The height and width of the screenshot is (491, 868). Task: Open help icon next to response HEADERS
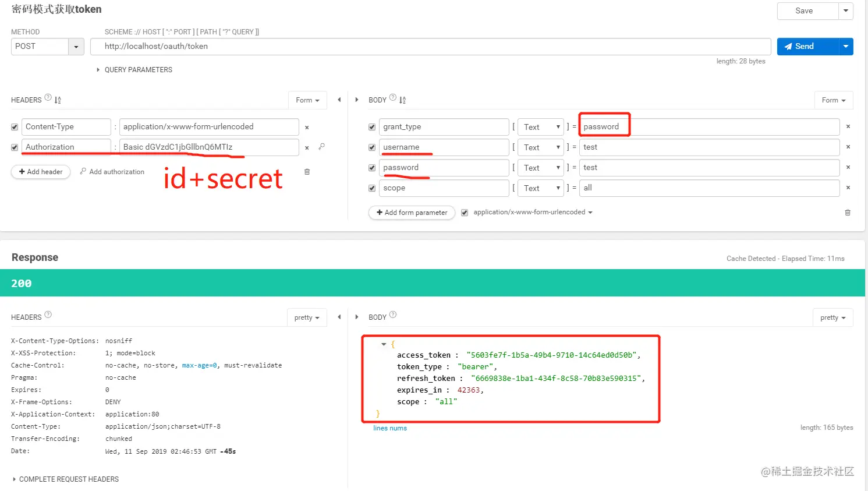pos(48,315)
